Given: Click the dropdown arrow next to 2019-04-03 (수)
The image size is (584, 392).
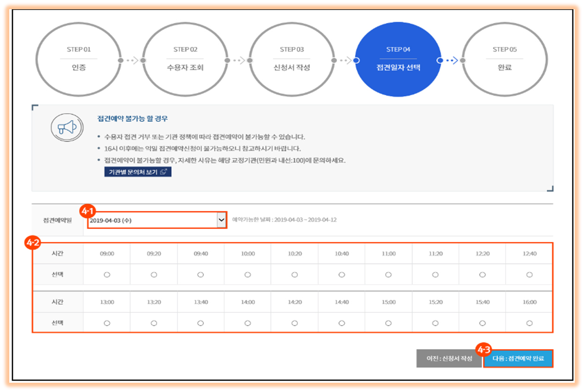Looking at the screenshot, I should [x=221, y=220].
